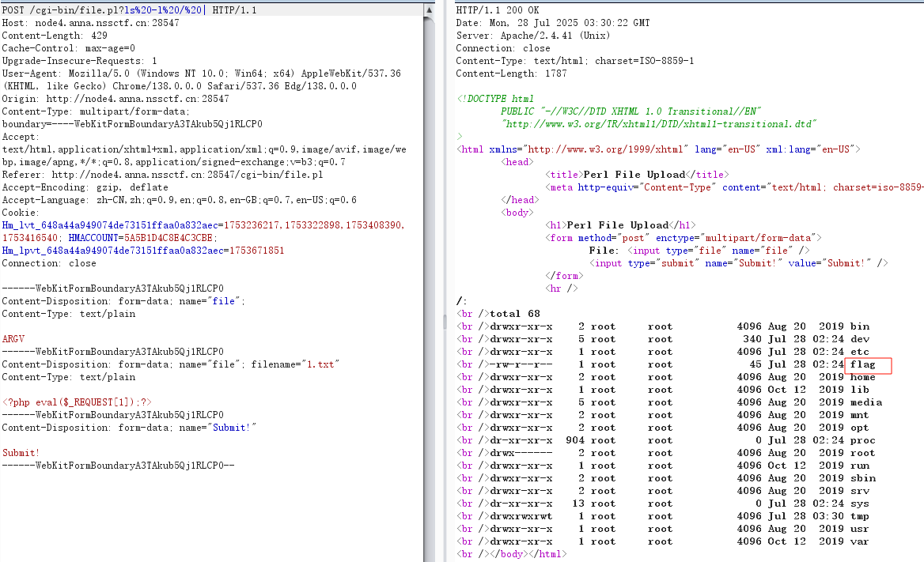Click the request pane scroll-up arrow
Screen dimensions: 924x562
[x=429, y=10]
